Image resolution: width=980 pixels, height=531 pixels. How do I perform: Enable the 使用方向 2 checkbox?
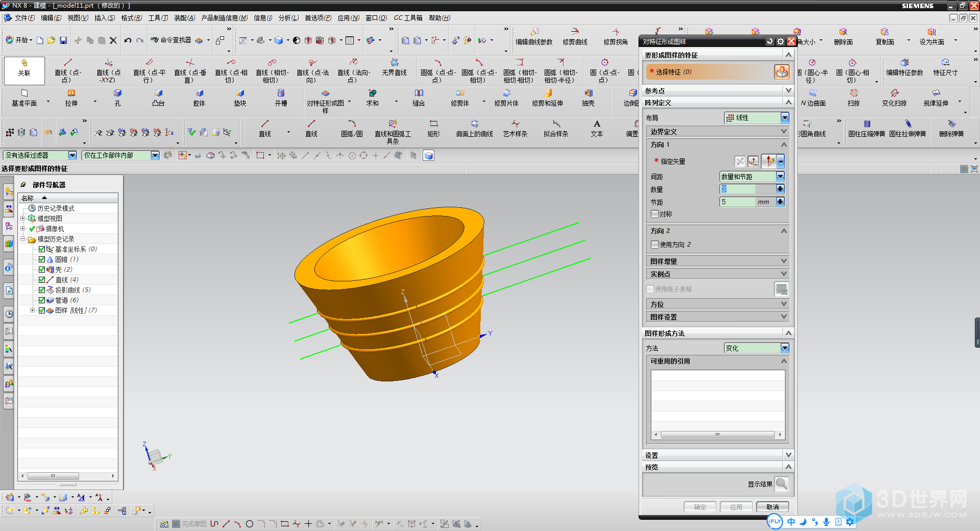coord(655,245)
